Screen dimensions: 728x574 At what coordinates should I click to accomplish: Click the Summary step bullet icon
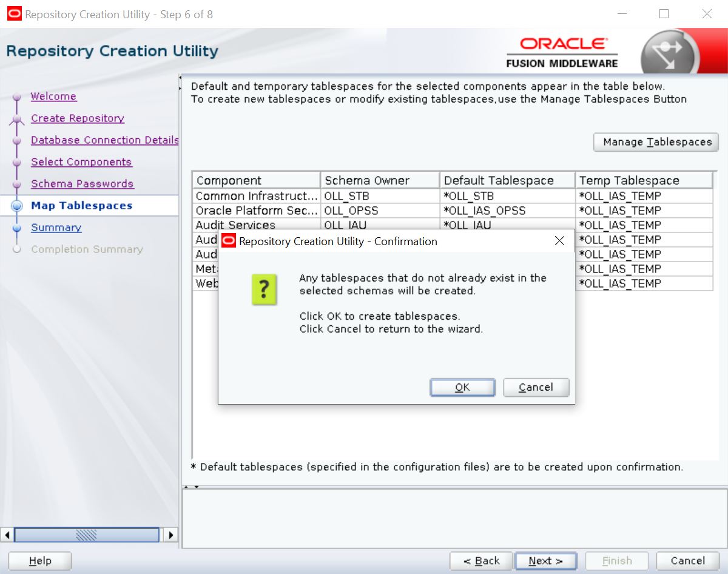17,228
